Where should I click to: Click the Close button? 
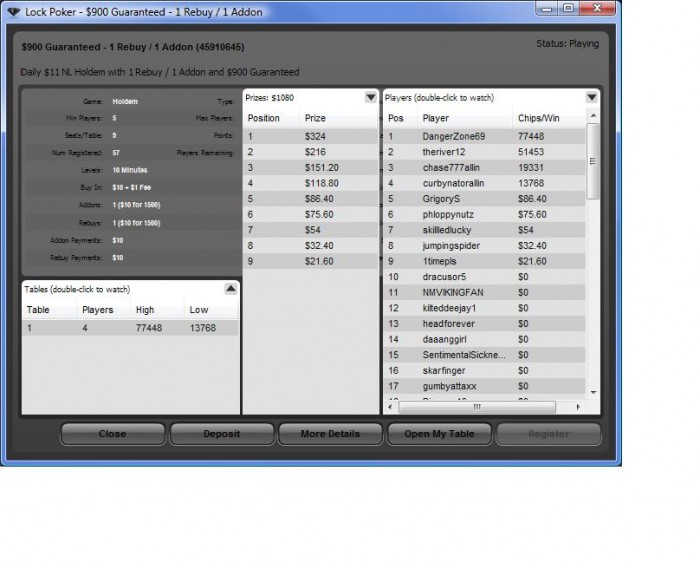[x=112, y=434]
